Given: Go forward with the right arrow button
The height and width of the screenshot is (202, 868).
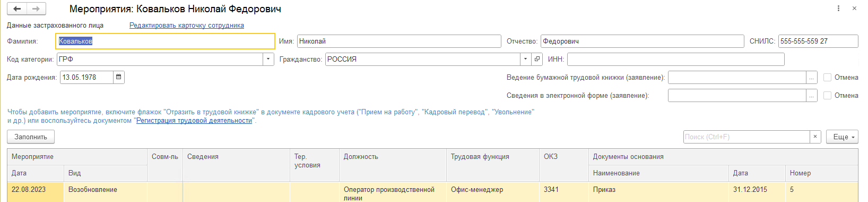Looking at the screenshot, I should coord(36,9).
